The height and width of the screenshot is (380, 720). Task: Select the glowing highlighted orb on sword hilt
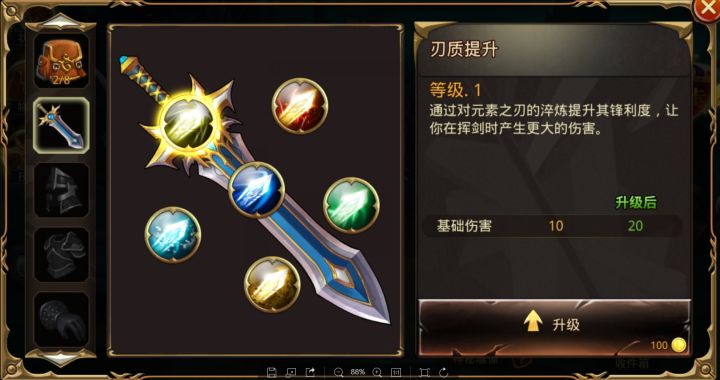pyautogui.click(x=189, y=124)
